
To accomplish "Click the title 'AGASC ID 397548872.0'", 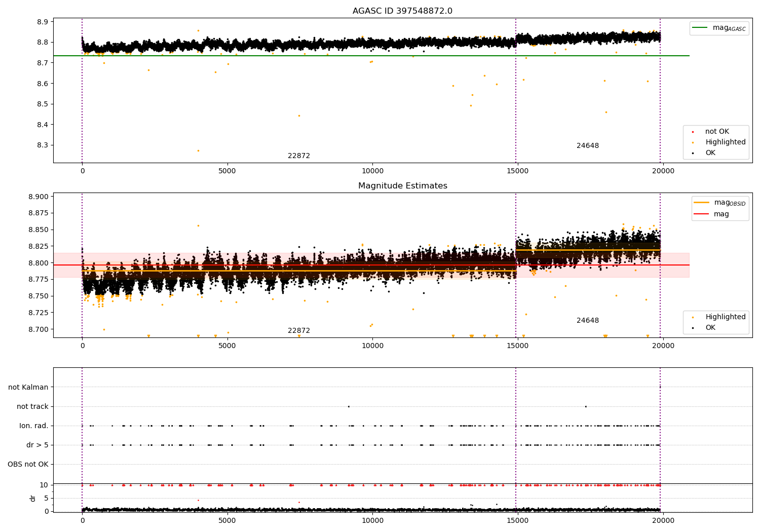I will click(403, 11).
